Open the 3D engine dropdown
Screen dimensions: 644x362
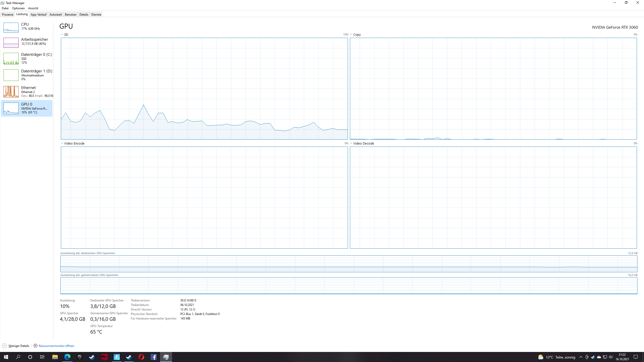point(62,34)
